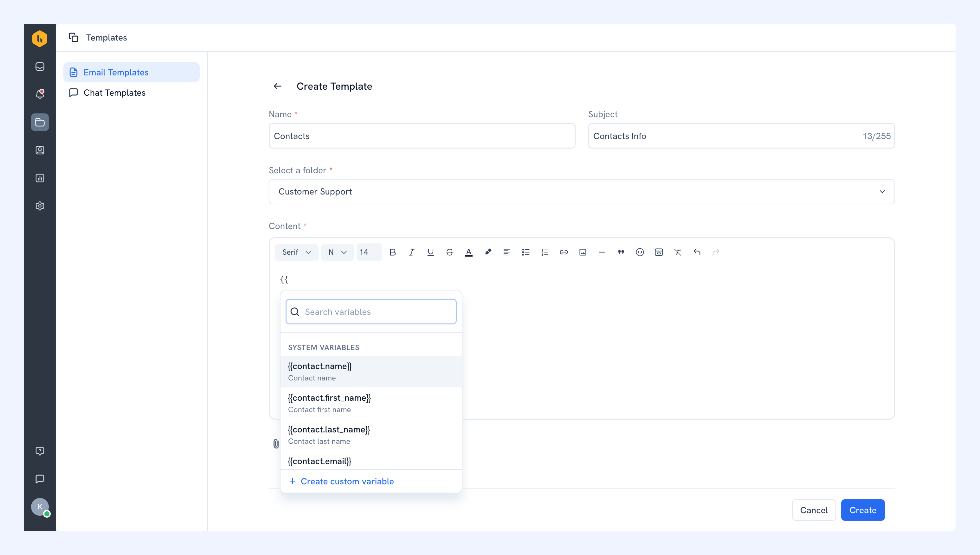Open the templates folder sidebar icon
Image resolution: width=980 pixels, height=555 pixels.
click(x=40, y=122)
